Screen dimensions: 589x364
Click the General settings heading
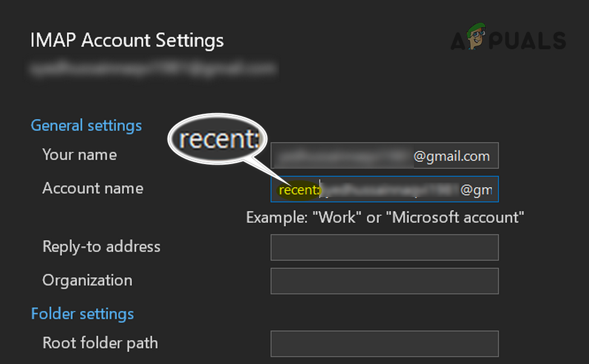coord(86,125)
